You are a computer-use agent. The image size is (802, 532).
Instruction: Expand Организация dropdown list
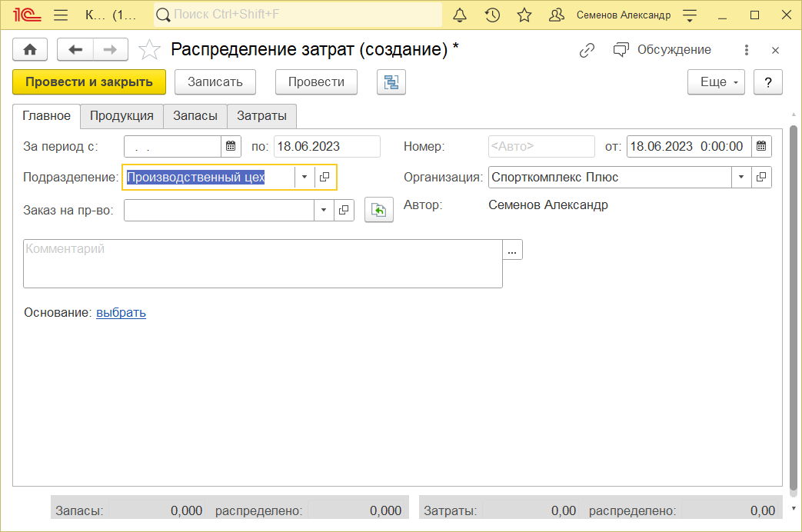(741, 177)
